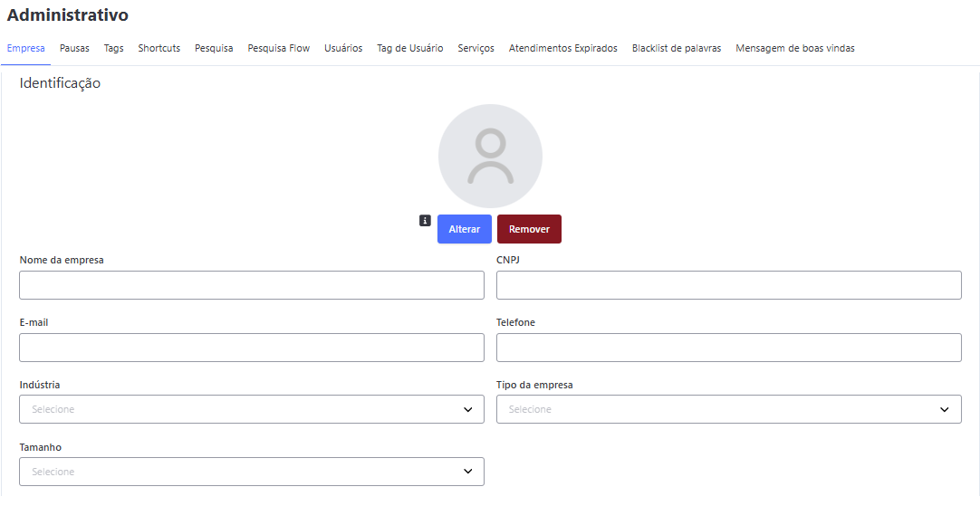This screenshot has width=980, height=506.
Task: Click the Alterar button
Action: (465, 229)
